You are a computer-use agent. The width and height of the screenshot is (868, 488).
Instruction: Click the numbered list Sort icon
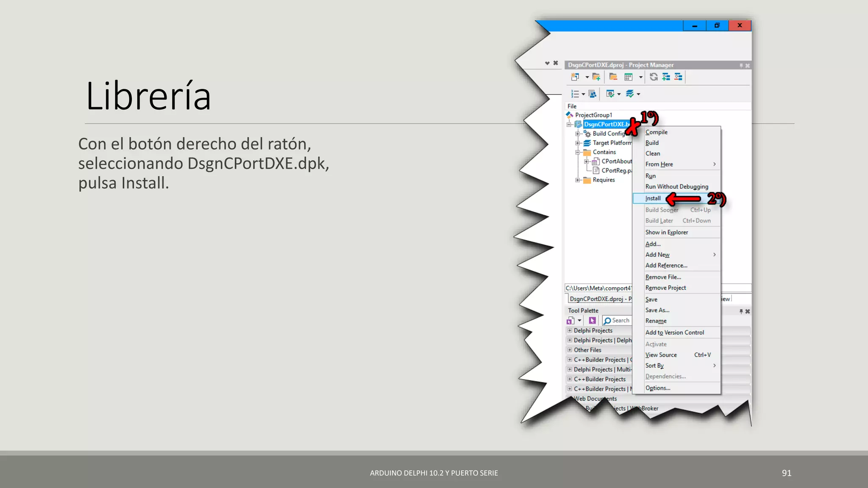[x=575, y=94]
